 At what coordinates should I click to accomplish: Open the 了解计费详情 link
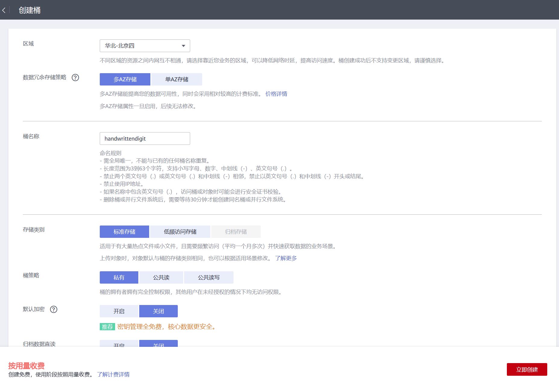pyautogui.click(x=113, y=375)
